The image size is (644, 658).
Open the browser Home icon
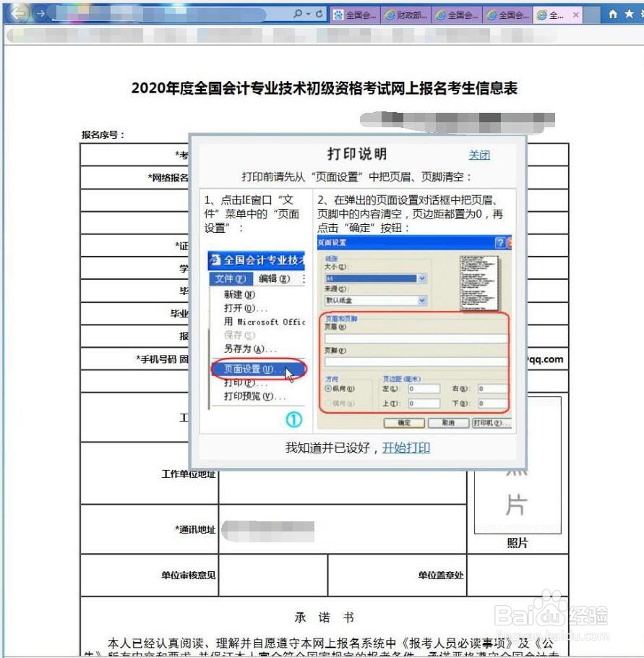pos(613,14)
